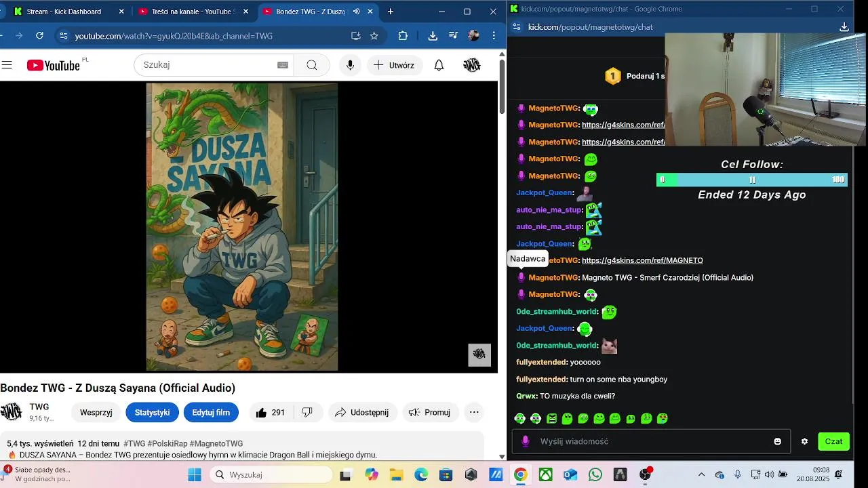Focus the Wyślij wiadomość chat input

pyautogui.click(x=651, y=441)
